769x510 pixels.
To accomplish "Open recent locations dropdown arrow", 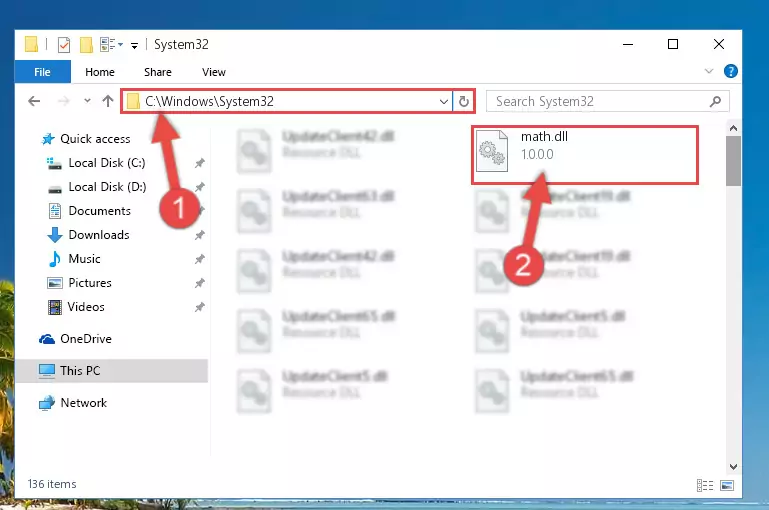I will coord(87,101).
